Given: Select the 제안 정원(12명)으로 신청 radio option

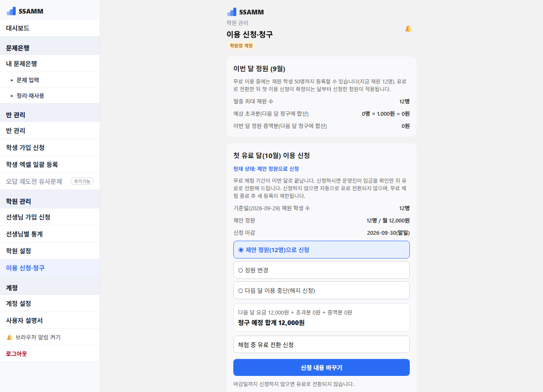Looking at the screenshot, I should point(322,250).
